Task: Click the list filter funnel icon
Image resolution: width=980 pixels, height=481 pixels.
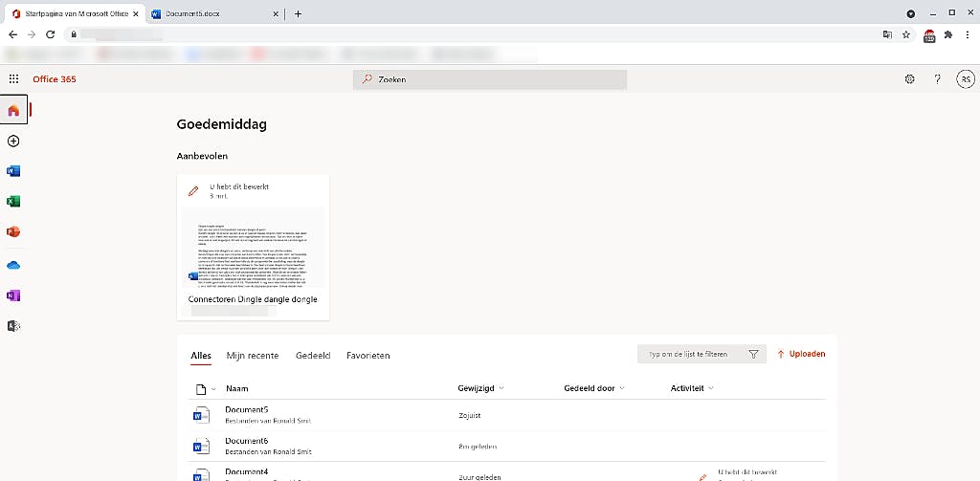Action: click(754, 354)
